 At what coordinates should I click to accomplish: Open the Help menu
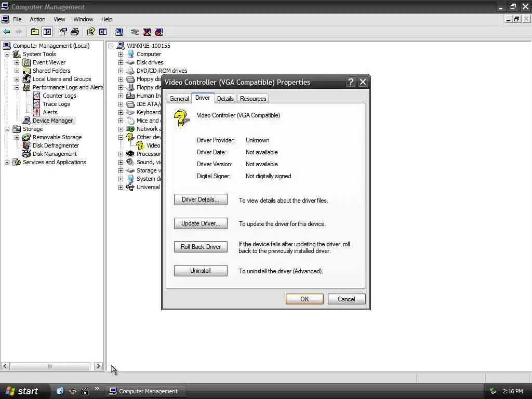point(107,19)
